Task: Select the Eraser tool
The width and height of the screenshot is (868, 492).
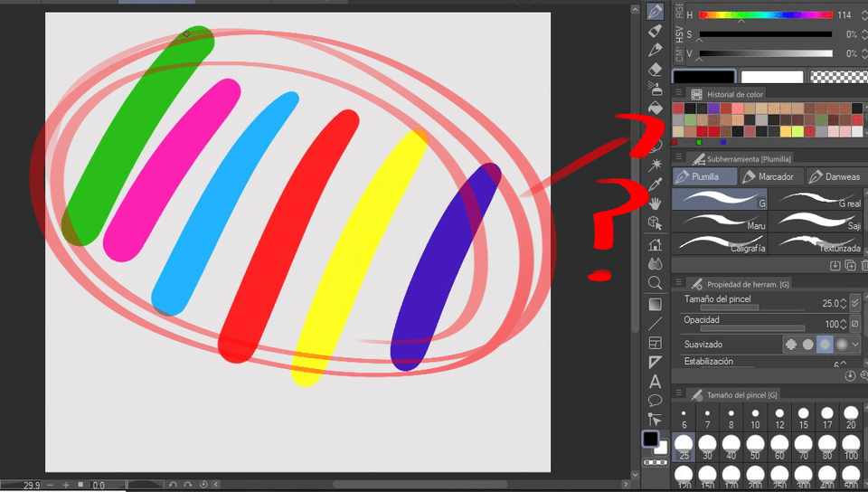Action: pos(655,69)
